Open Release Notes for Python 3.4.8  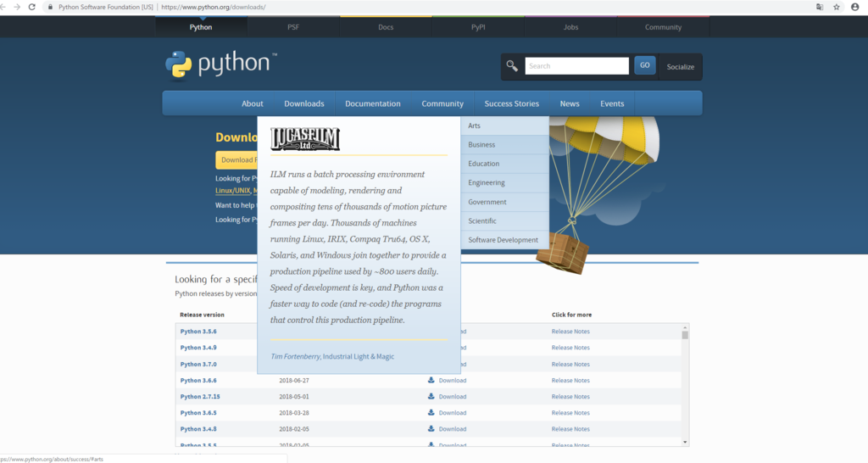coord(570,429)
